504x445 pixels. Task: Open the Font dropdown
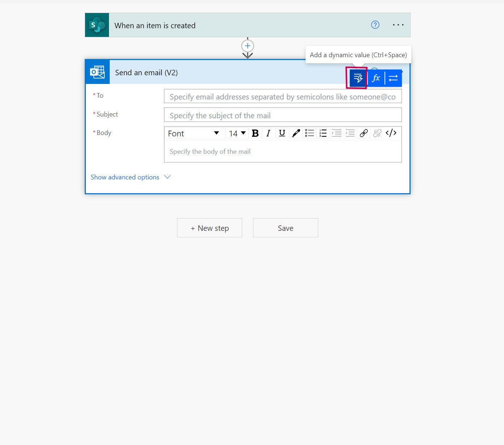click(194, 133)
